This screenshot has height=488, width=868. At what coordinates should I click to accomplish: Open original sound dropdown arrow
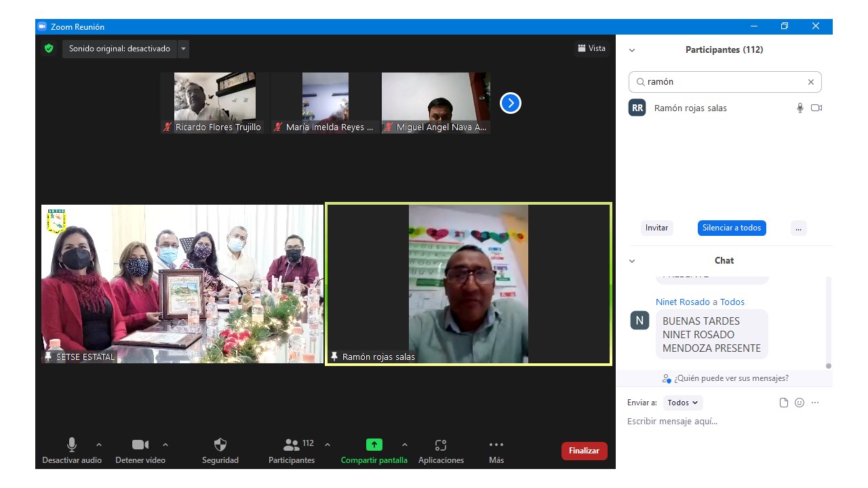(183, 49)
